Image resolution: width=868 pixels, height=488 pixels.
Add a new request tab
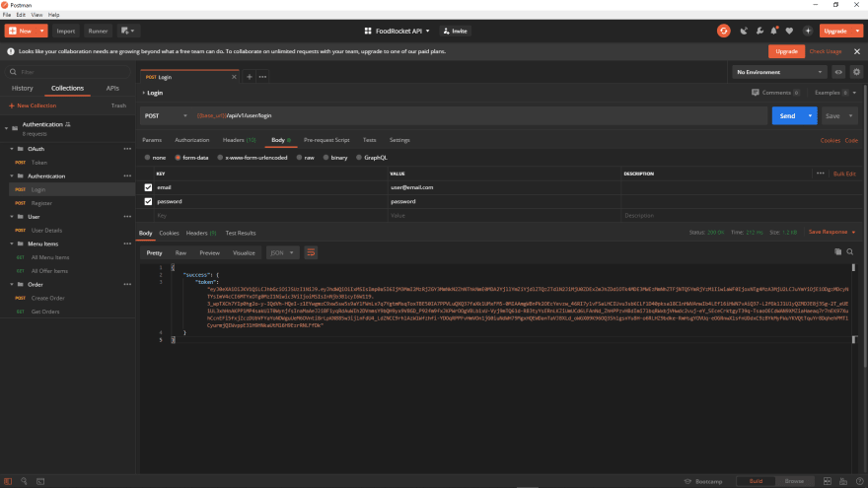(x=250, y=77)
